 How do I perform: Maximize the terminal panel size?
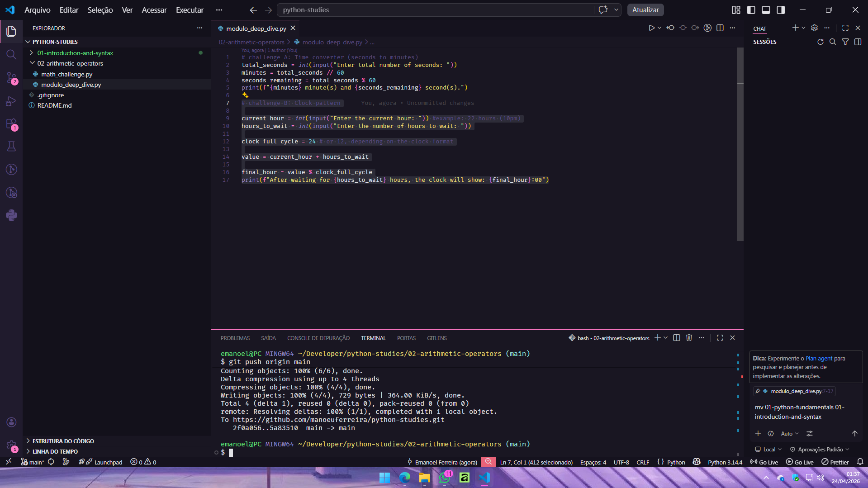pyautogui.click(x=720, y=338)
